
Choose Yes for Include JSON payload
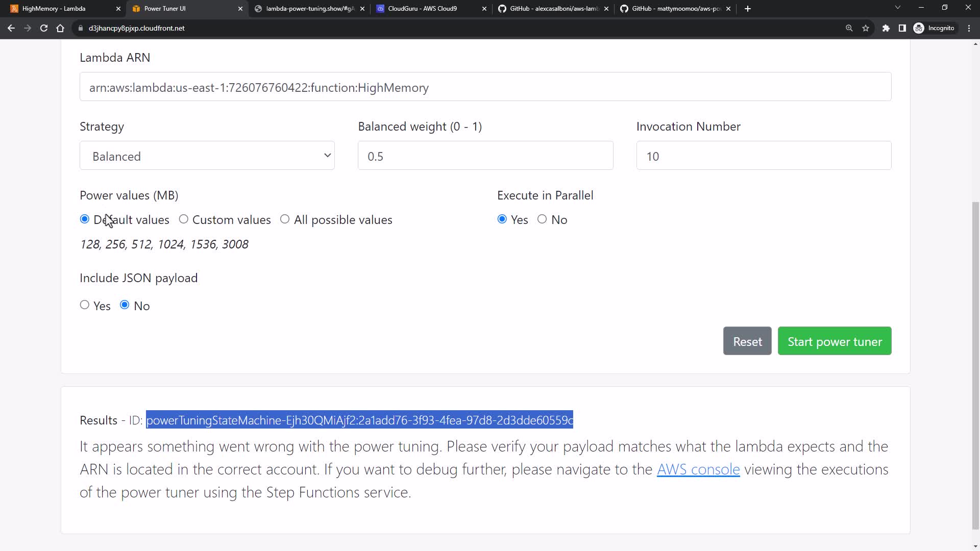tap(85, 305)
